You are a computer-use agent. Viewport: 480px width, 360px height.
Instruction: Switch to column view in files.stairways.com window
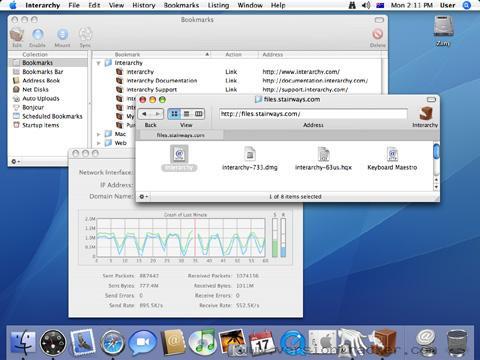198,114
